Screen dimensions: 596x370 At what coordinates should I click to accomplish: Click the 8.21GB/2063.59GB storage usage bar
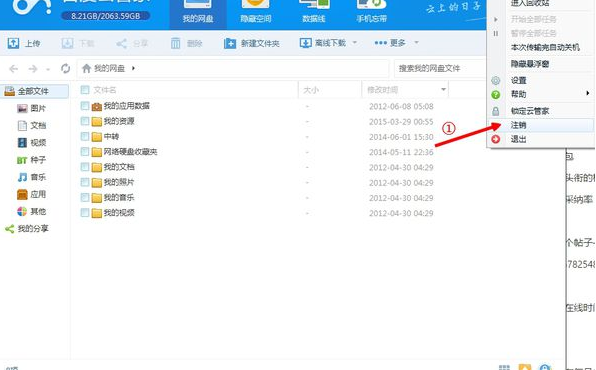click(x=106, y=16)
